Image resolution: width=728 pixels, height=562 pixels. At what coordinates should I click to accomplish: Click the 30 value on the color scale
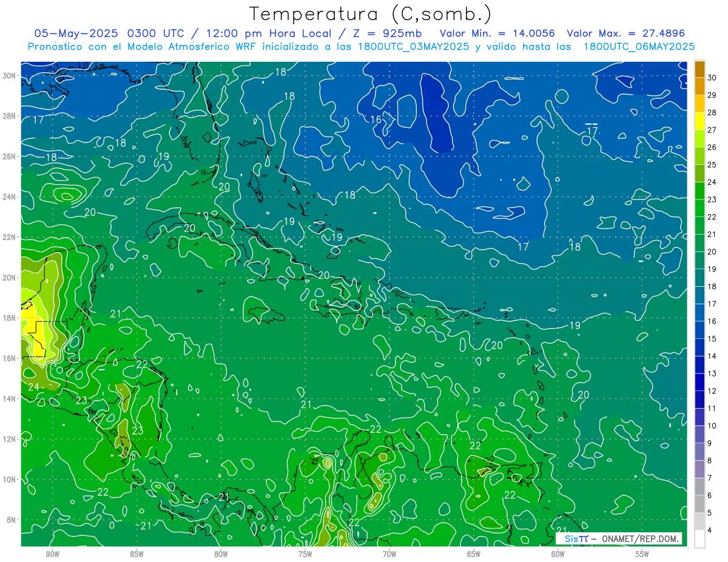712,78
